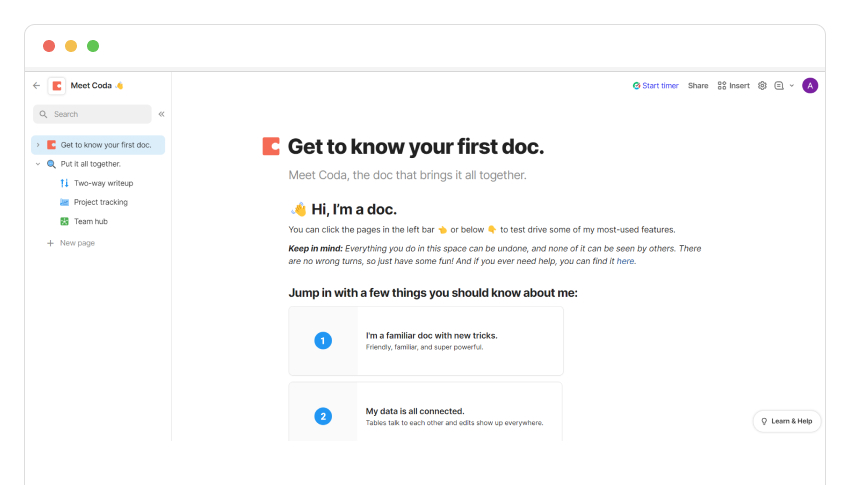
Task: Focus the sidebar Search field
Action: point(92,114)
